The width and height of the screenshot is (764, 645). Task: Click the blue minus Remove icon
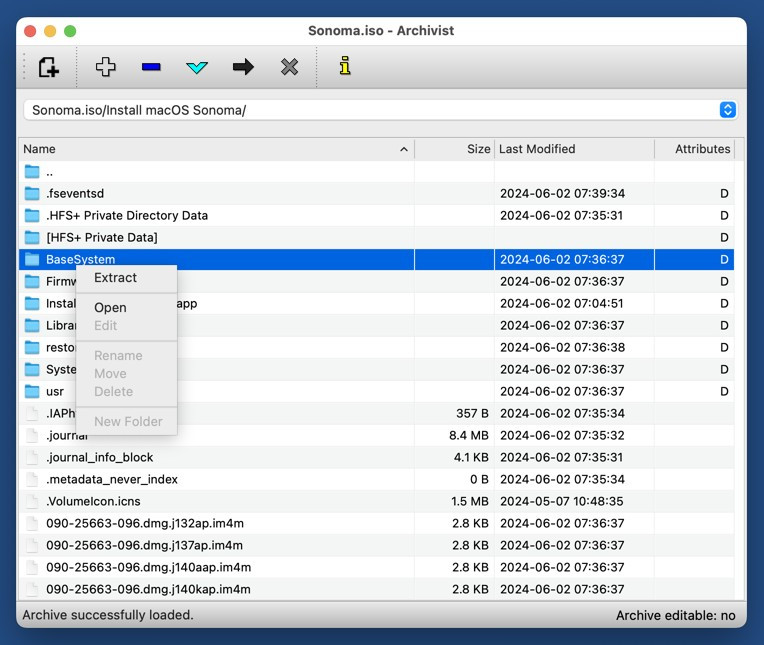pos(151,67)
